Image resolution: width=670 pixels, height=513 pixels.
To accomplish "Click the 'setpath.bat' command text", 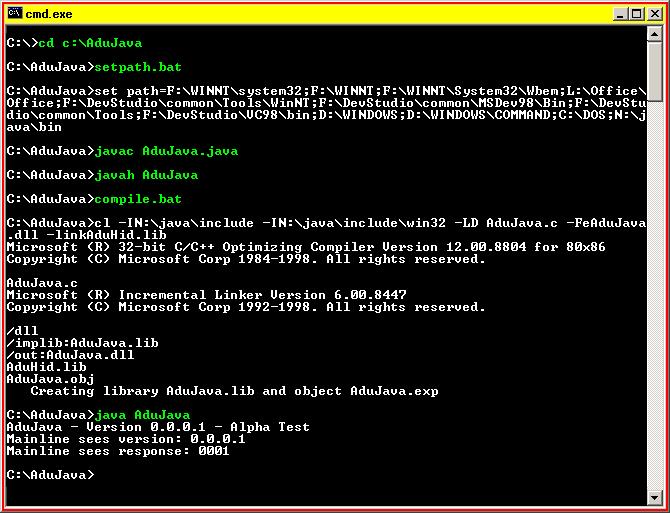I will 138,67.
